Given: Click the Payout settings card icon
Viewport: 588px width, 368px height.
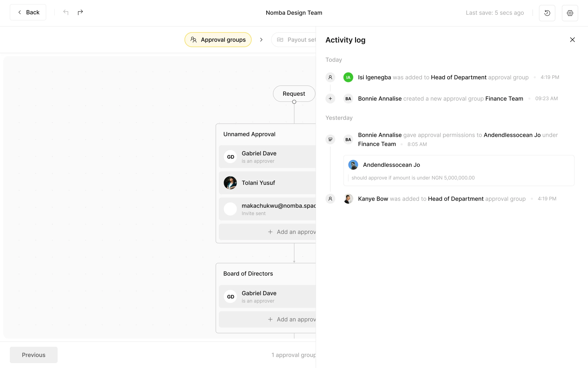Looking at the screenshot, I should pyautogui.click(x=280, y=40).
